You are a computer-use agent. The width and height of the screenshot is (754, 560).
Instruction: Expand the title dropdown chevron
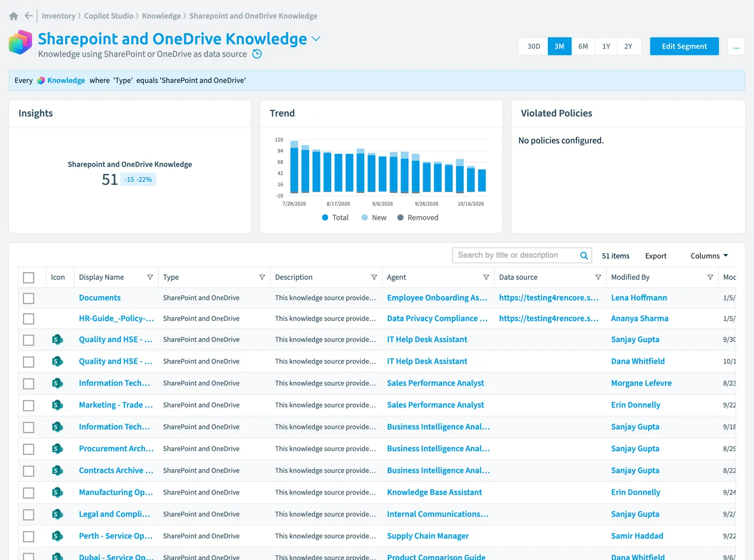pyautogui.click(x=316, y=39)
